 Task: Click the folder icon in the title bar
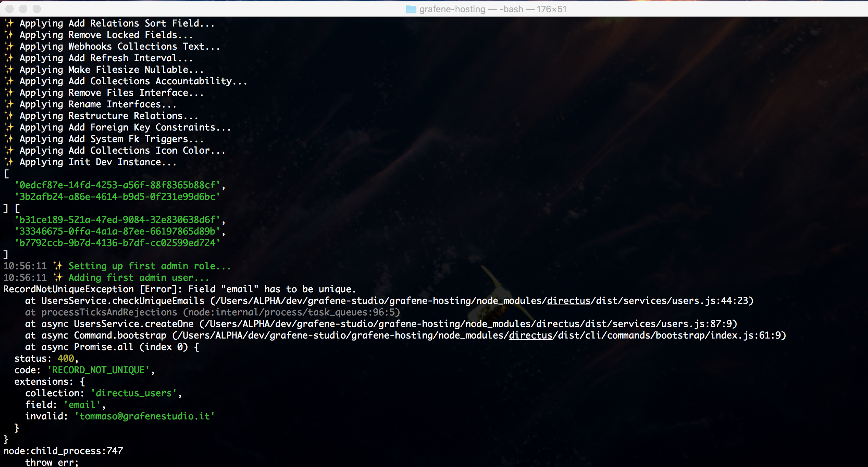(411, 9)
